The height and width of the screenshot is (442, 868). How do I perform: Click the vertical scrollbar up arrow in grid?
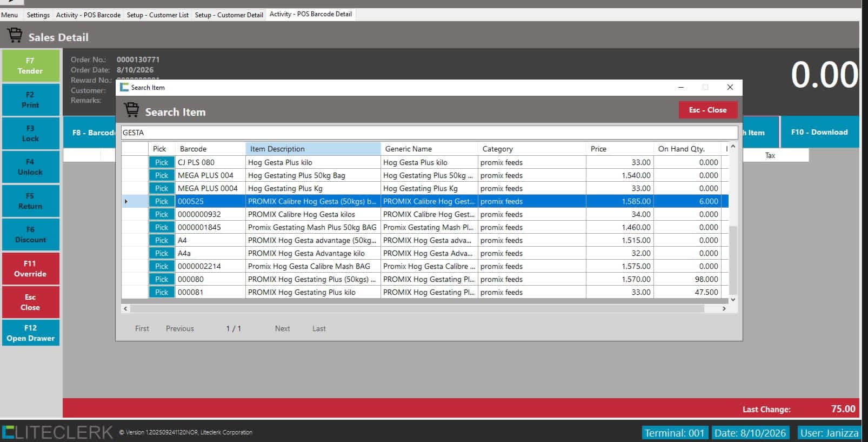click(733, 147)
